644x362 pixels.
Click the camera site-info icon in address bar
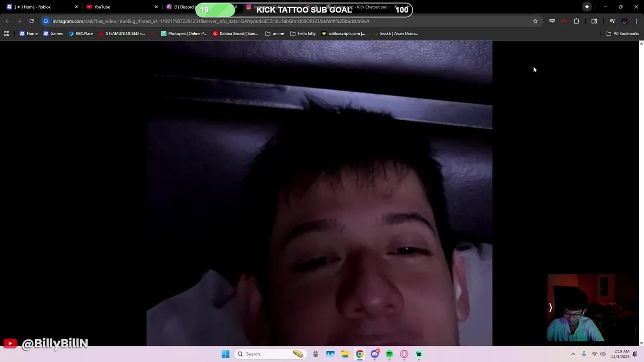46,21
